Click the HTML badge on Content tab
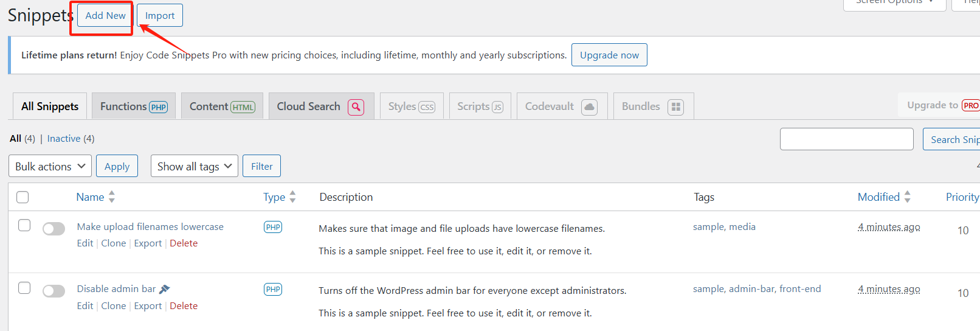Image resolution: width=980 pixels, height=331 pixels. coord(243,108)
